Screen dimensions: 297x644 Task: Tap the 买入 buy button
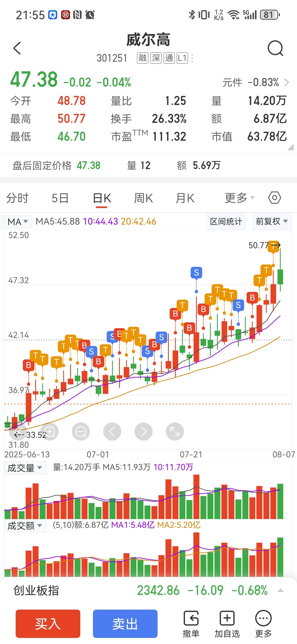[48, 624]
